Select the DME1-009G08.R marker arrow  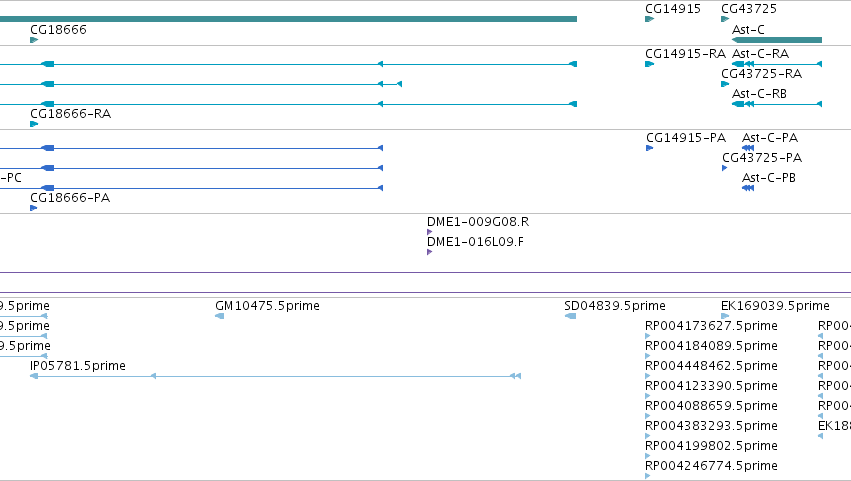(429, 232)
